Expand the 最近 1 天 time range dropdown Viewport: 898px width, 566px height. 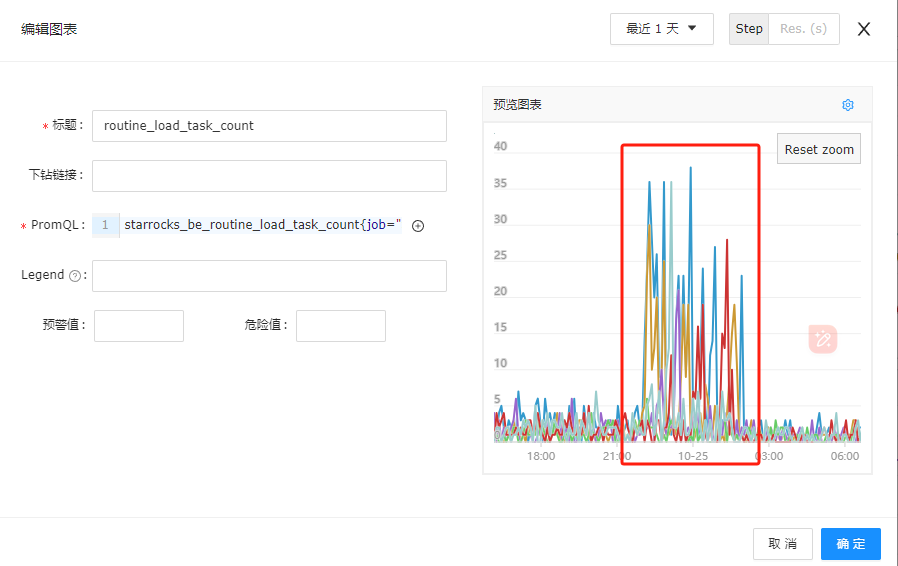click(x=661, y=29)
